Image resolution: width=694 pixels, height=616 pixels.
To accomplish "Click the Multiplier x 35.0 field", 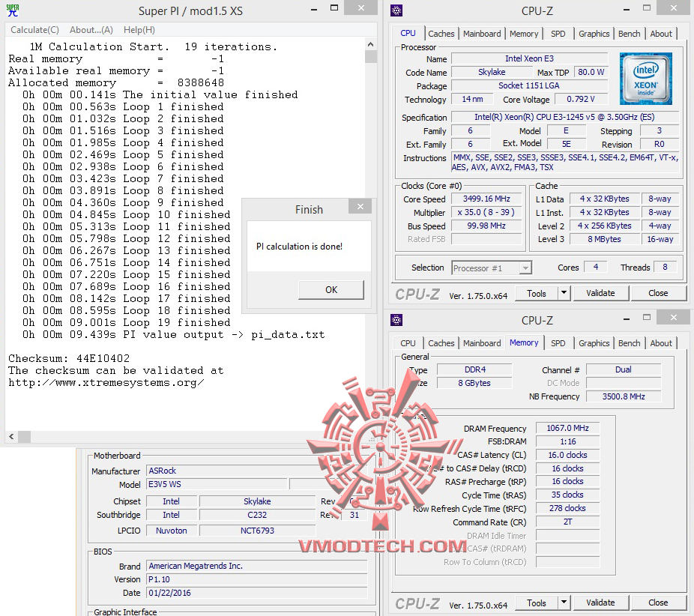I will [486, 212].
